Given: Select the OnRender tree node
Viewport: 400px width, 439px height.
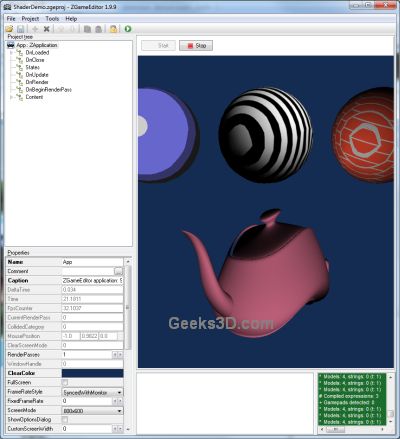Looking at the screenshot, I should coord(37,82).
